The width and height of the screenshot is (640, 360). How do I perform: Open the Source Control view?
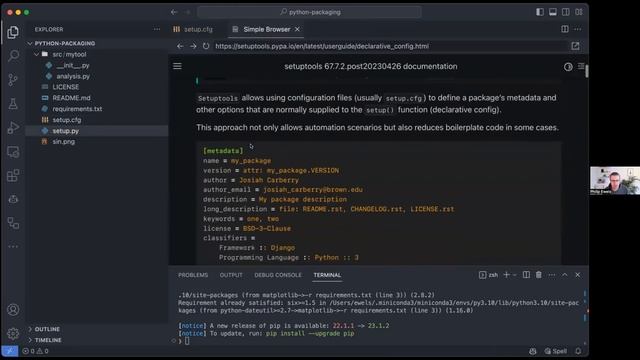pos(13,80)
